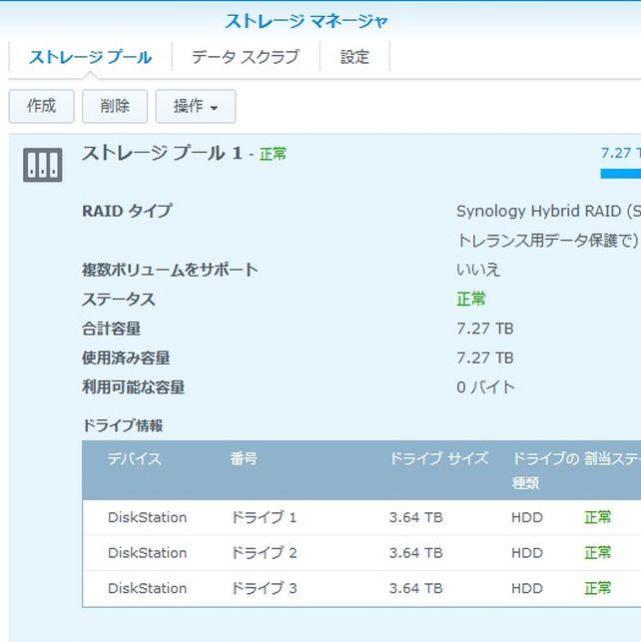Click 3.64 TB in the ドライブ 3 row
641x642 pixels.
coord(416,589)
